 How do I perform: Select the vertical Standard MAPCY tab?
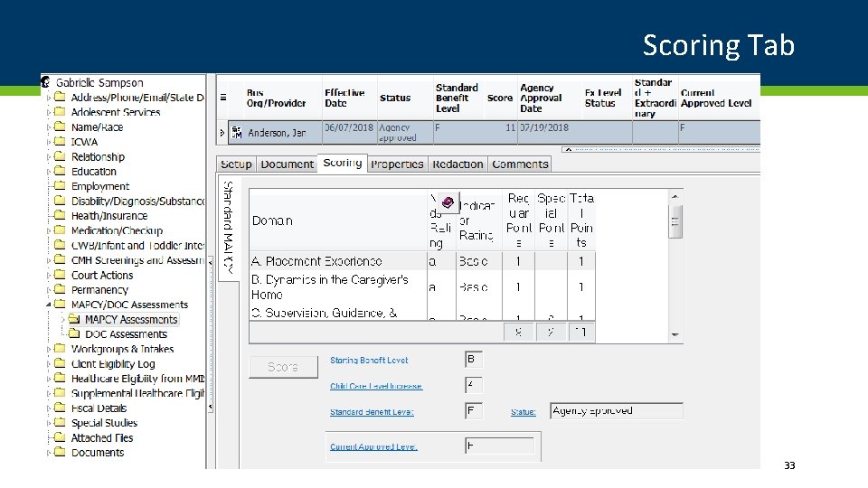click(228, 228)
